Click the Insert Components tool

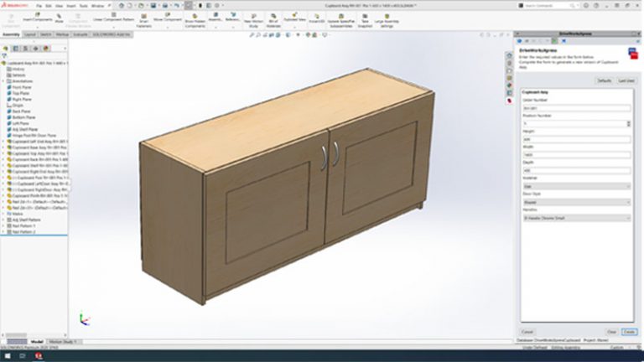pos(38,18)
